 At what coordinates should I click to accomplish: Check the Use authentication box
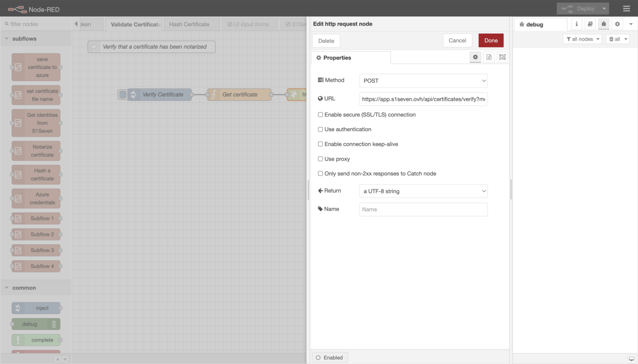point(320,129)
